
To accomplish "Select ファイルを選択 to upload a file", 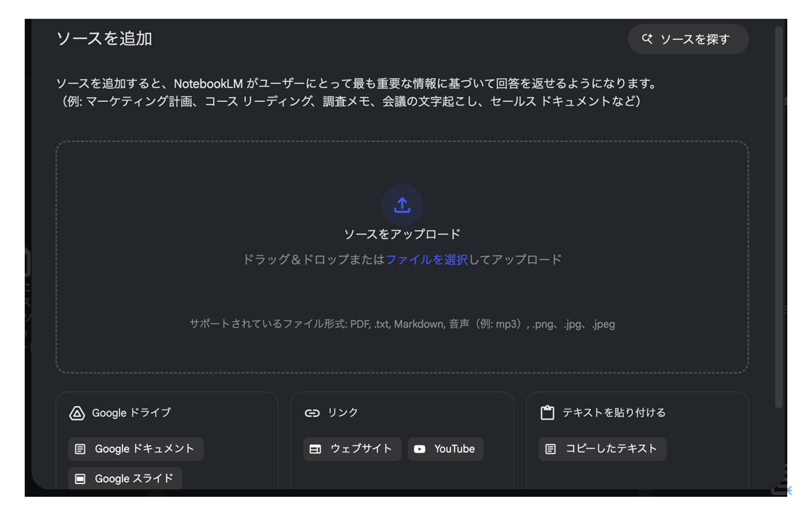I will 427,260.
